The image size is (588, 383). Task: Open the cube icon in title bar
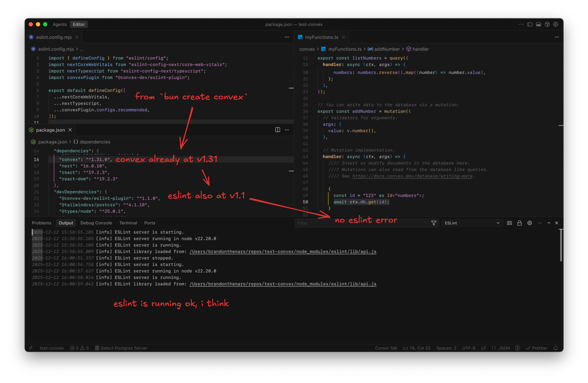[547, 24]
